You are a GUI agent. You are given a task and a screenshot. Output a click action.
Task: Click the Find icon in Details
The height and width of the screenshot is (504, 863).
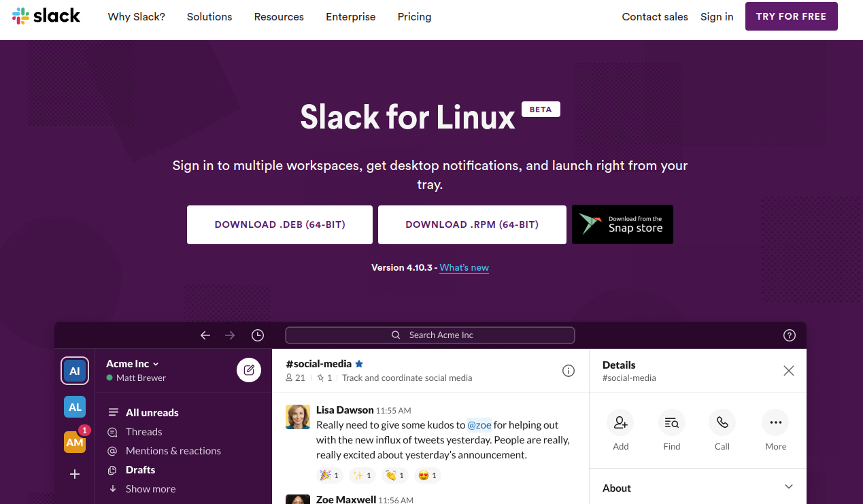point(672,422)
